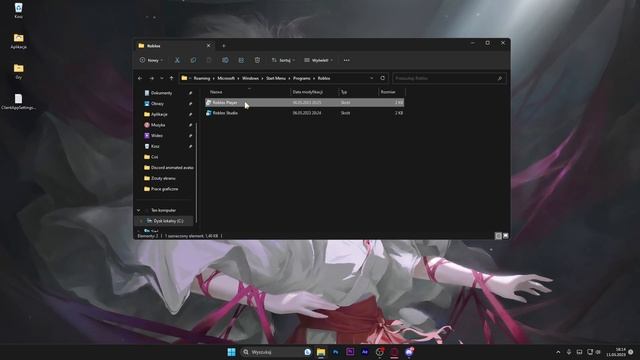Open File Explorer from the taskbar

321,352
